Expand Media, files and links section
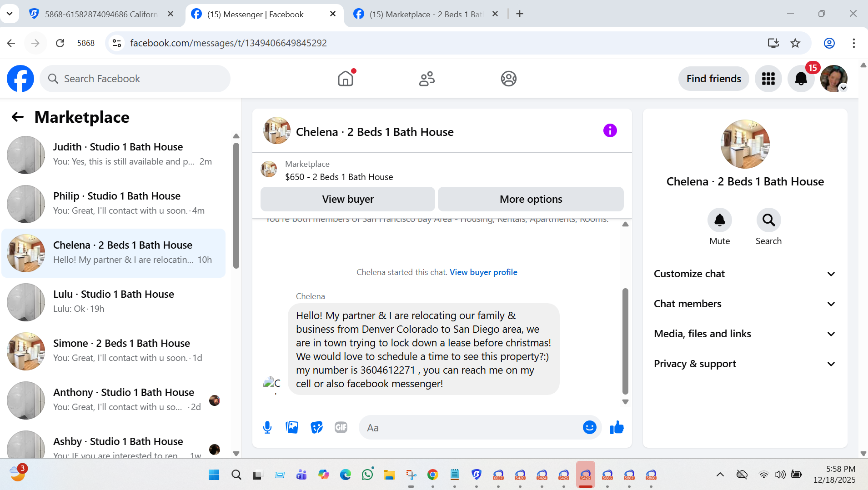The width and height of the screenshot is (868, 490). click(745, 334)
